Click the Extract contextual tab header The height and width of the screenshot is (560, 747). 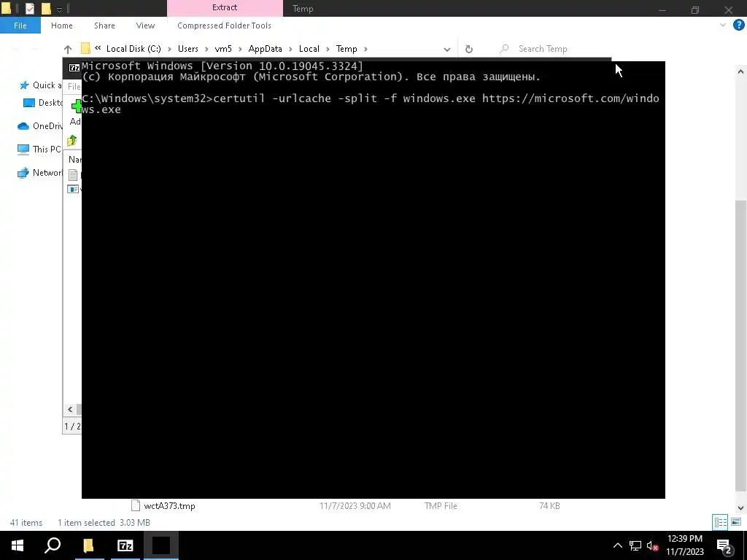[x=225, y=7]
